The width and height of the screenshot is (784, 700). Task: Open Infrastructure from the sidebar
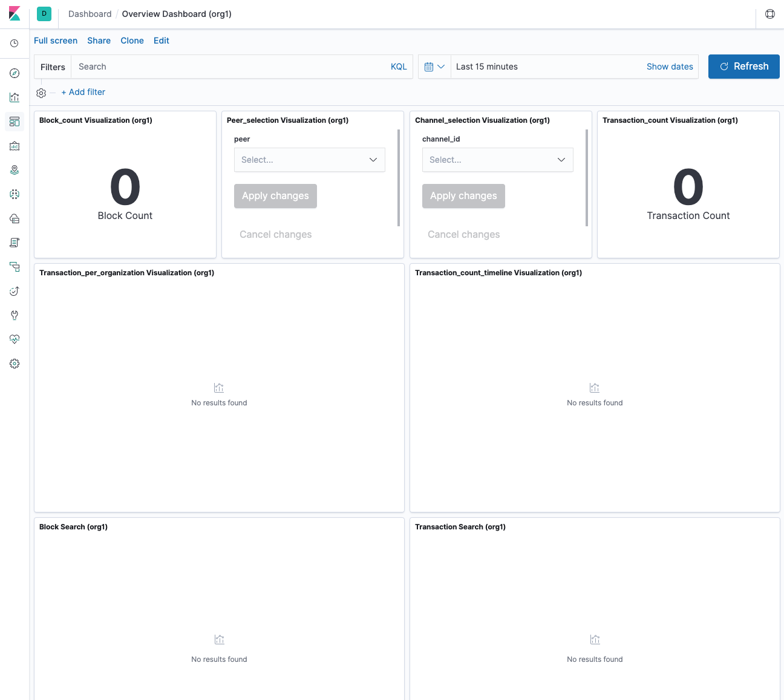point(15,218)
